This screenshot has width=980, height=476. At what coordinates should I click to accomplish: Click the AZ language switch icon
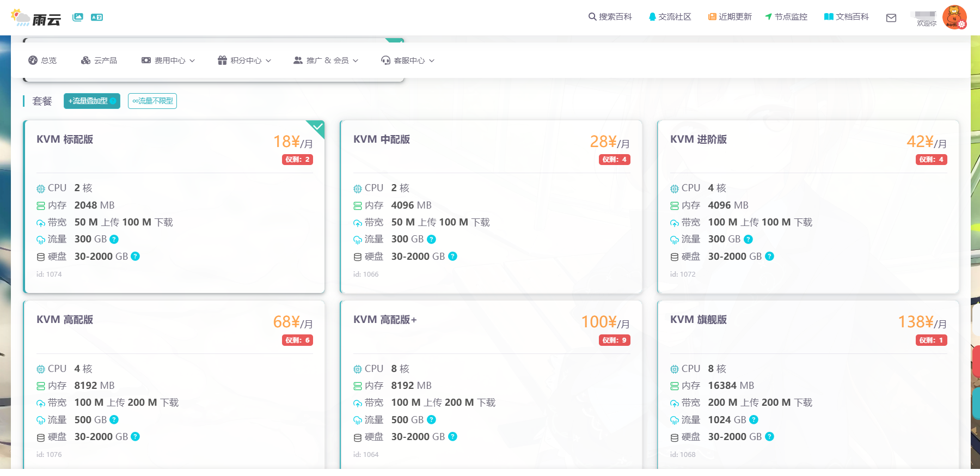[x=97, y=17]
